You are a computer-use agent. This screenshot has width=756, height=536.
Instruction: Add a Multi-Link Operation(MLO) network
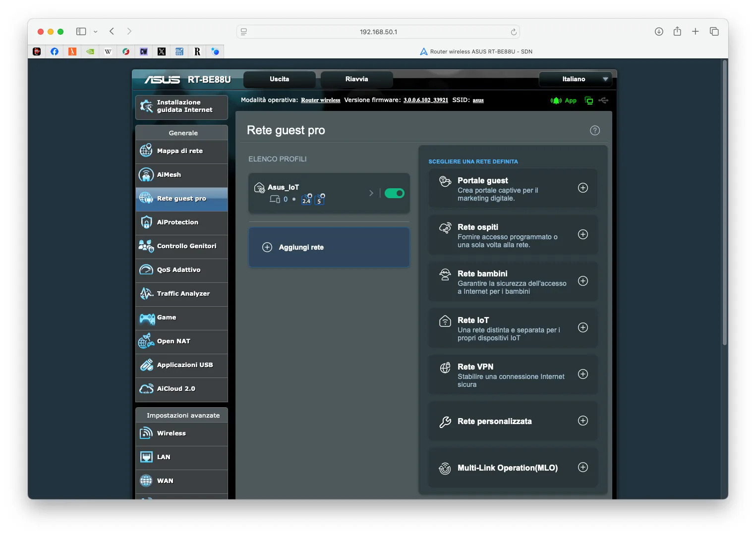[x=583, y=467]
